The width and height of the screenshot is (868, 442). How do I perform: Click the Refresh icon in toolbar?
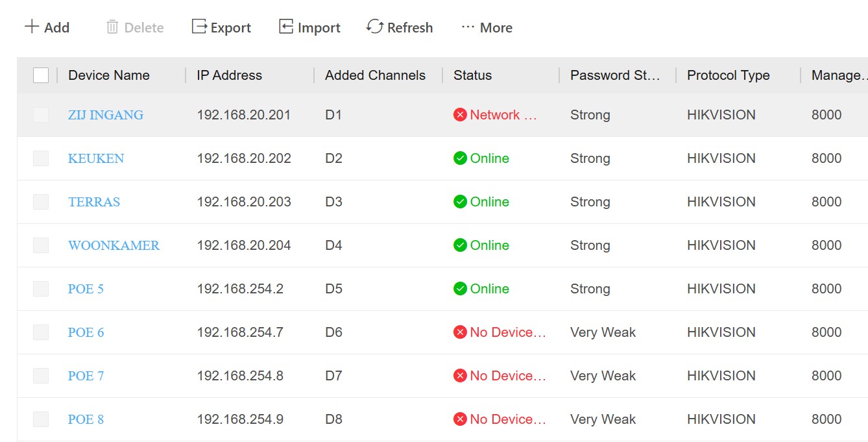point(375,27)
